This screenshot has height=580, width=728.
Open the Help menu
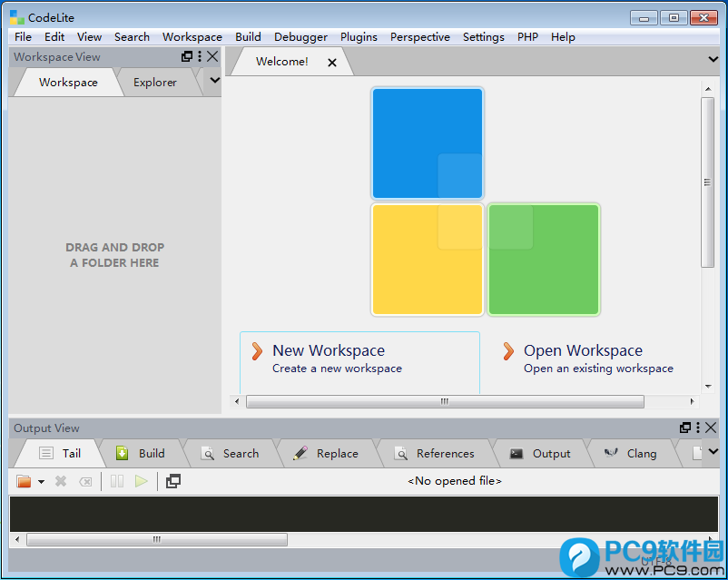coord(563,36)
